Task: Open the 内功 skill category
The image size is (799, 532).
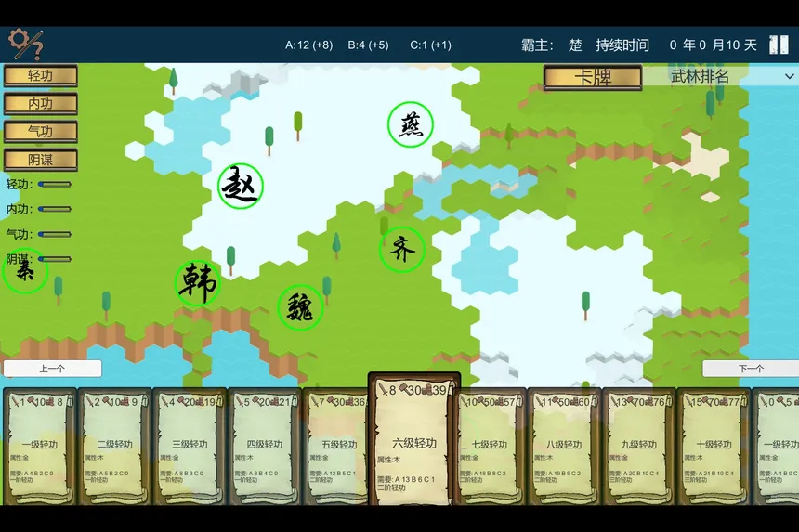Action: coord(41,104)
